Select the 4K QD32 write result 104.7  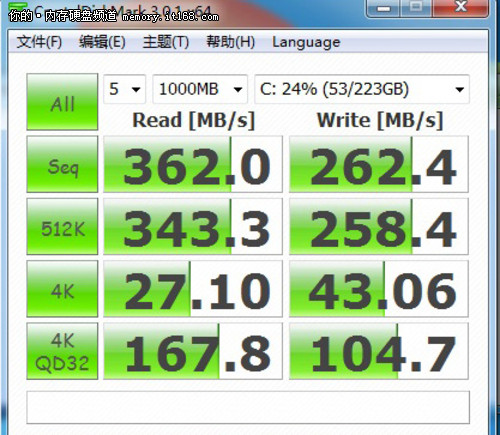click(x=379, y=351)
